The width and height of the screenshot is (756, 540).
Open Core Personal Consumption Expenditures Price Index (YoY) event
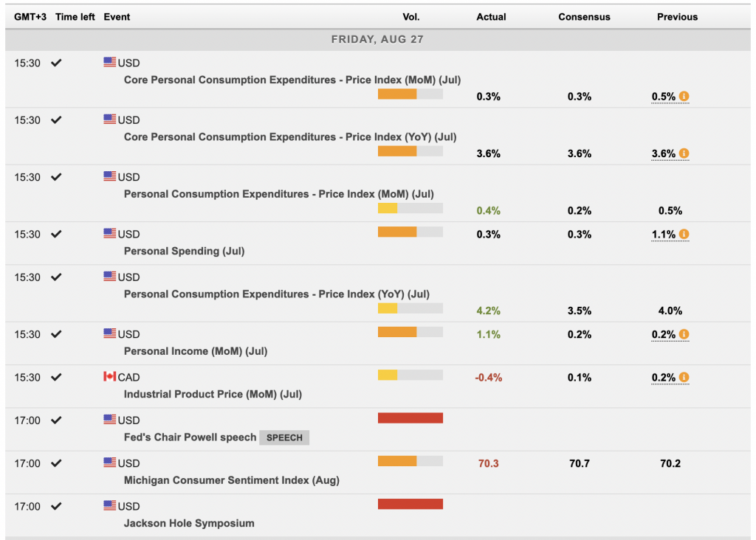(290, 136)
